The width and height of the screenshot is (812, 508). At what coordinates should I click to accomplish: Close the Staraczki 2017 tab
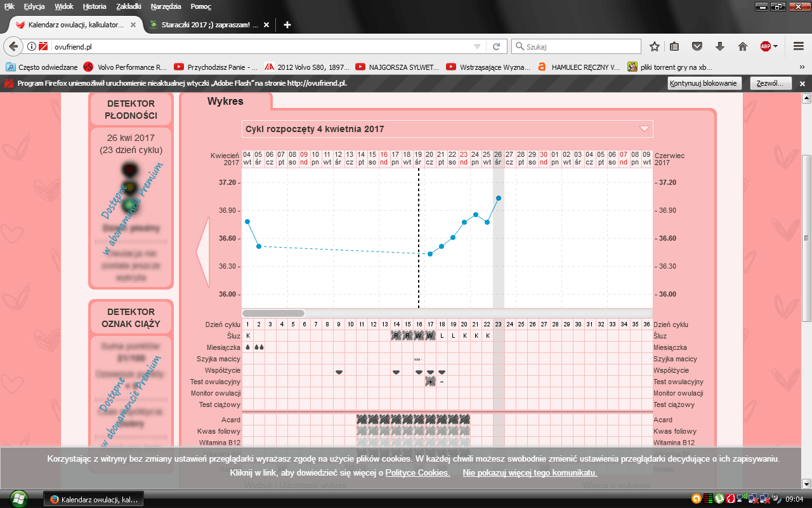[x=266, y=25]
